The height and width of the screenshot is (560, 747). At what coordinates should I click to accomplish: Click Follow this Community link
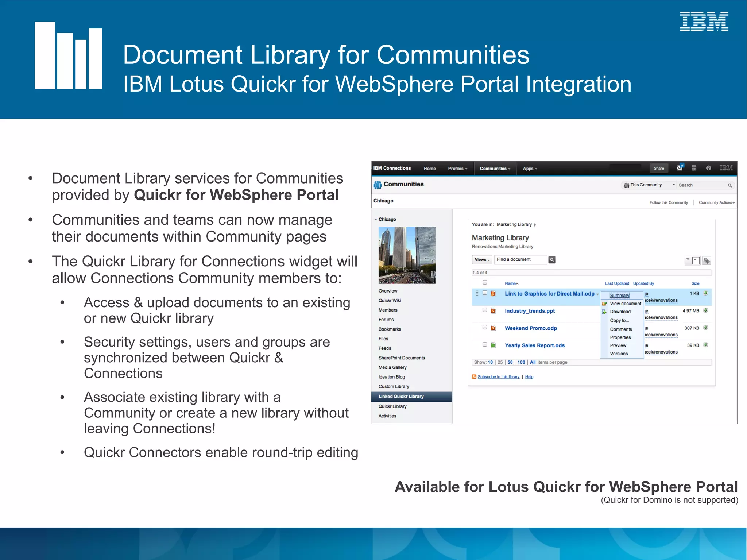(669, 202)
